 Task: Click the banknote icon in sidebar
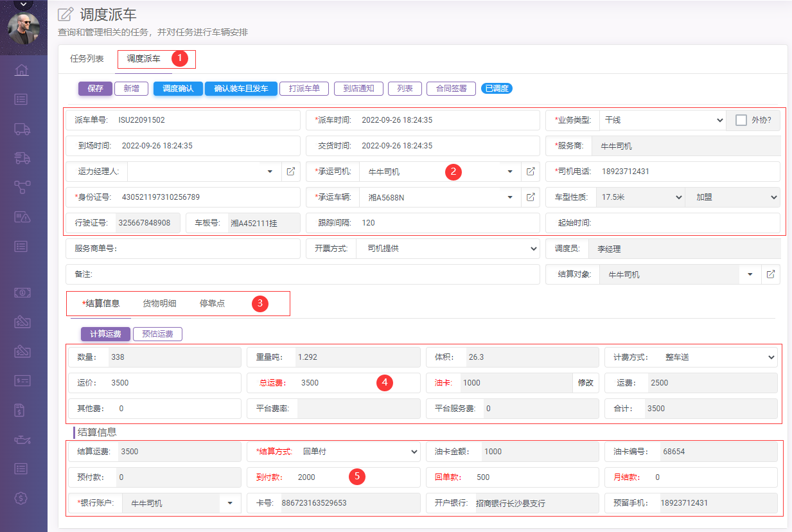(22, 292)
